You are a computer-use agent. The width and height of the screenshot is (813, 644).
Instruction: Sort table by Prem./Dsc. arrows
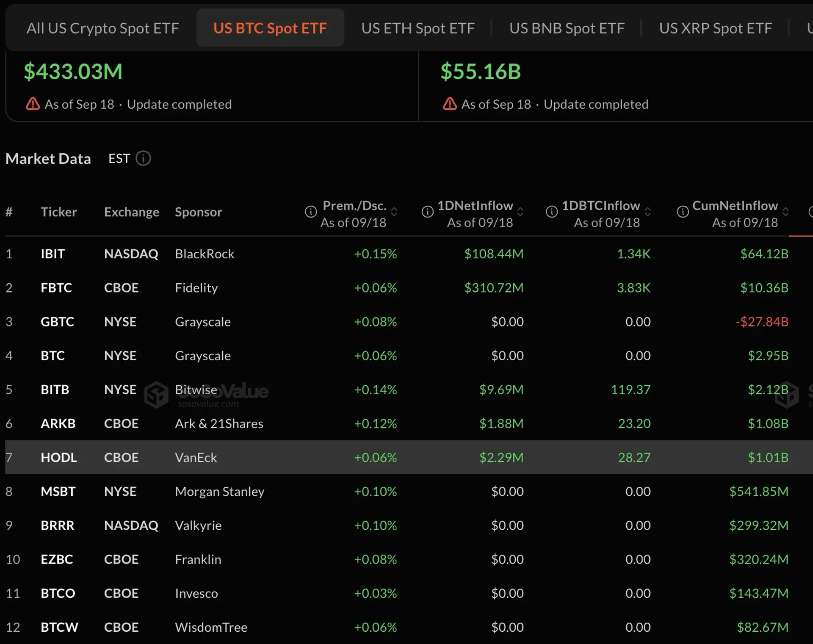pyautogui.click(x=394, y=212)
